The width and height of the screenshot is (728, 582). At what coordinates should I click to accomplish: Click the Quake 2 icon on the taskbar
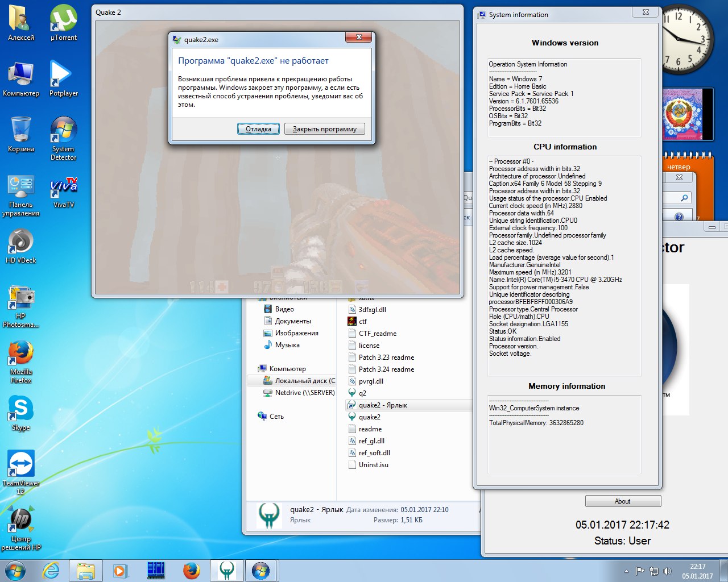[226, 570]
